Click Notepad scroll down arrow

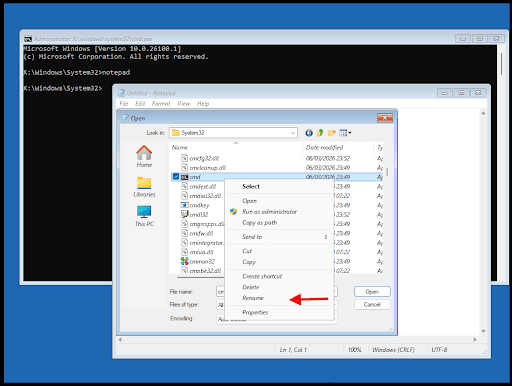coord(483,331)
